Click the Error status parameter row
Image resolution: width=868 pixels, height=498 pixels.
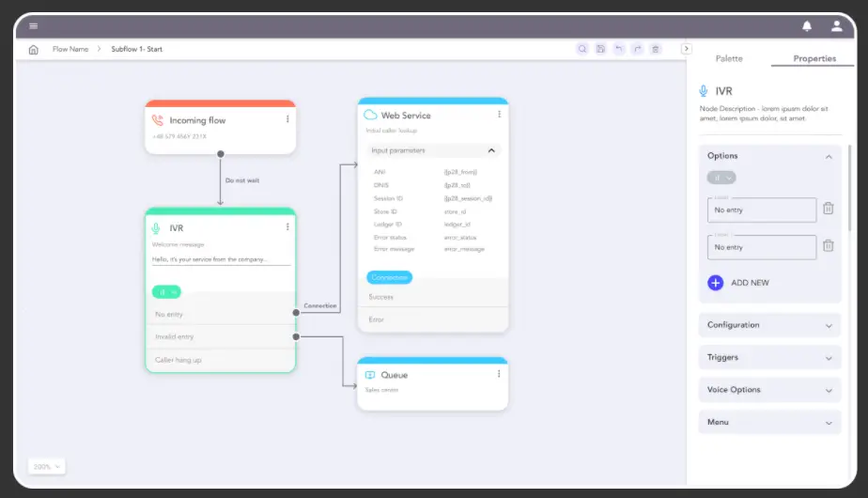click(x=433, y=237)
